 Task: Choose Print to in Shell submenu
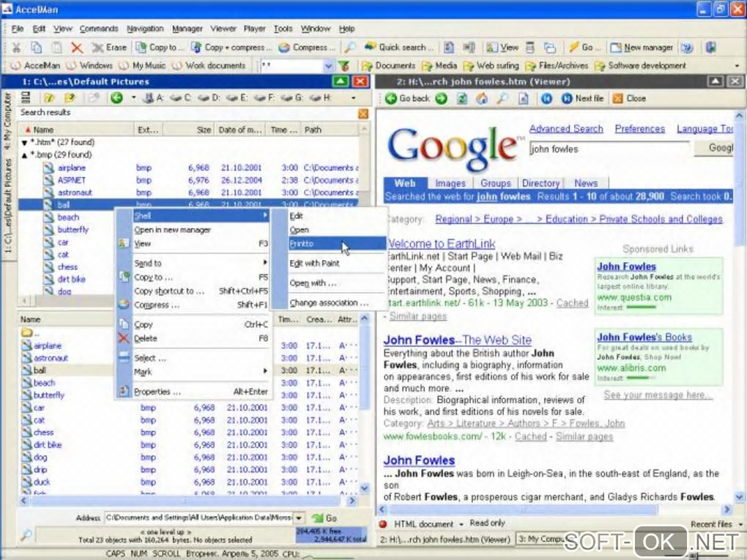[x=336, y=243]
